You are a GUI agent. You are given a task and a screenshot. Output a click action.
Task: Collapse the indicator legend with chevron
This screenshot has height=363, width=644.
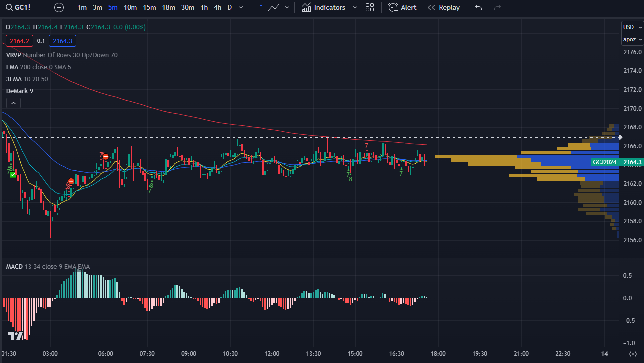[x=13, y=103]
